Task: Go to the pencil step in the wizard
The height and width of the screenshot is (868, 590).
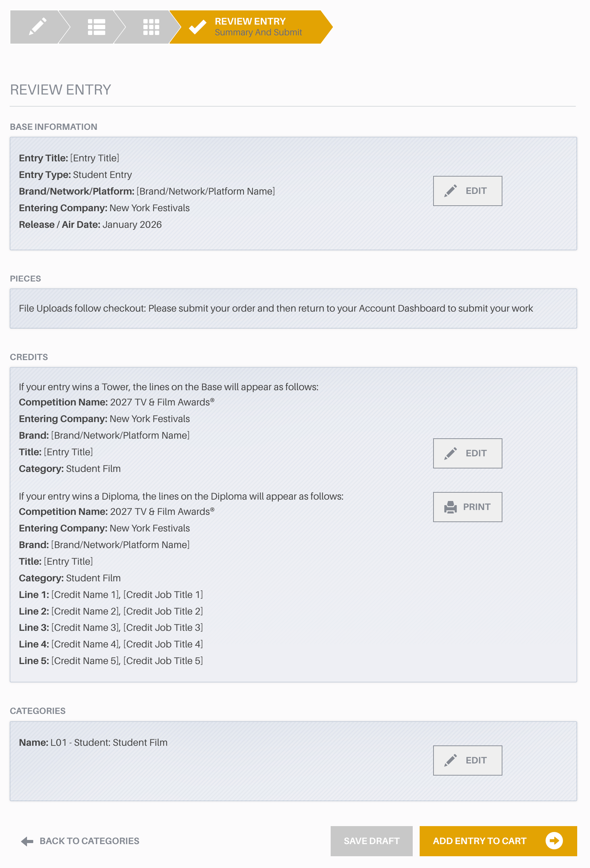Action: pos(37,27)
